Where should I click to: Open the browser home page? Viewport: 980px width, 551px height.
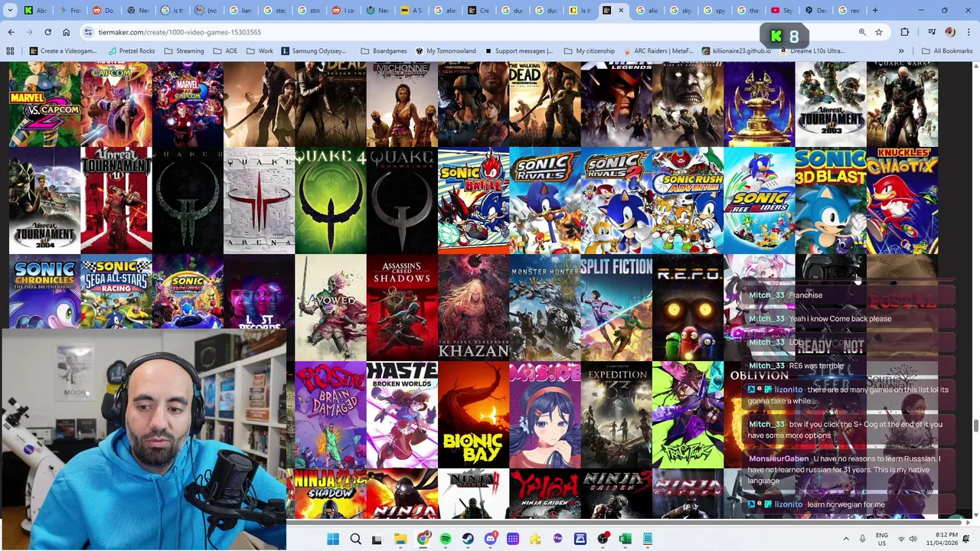point(66,32)
